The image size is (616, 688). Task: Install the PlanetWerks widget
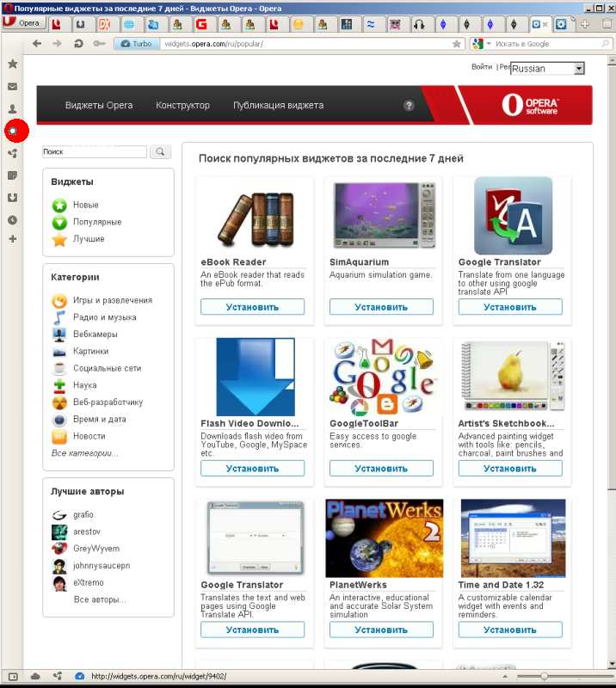click(x=381, y=630)
